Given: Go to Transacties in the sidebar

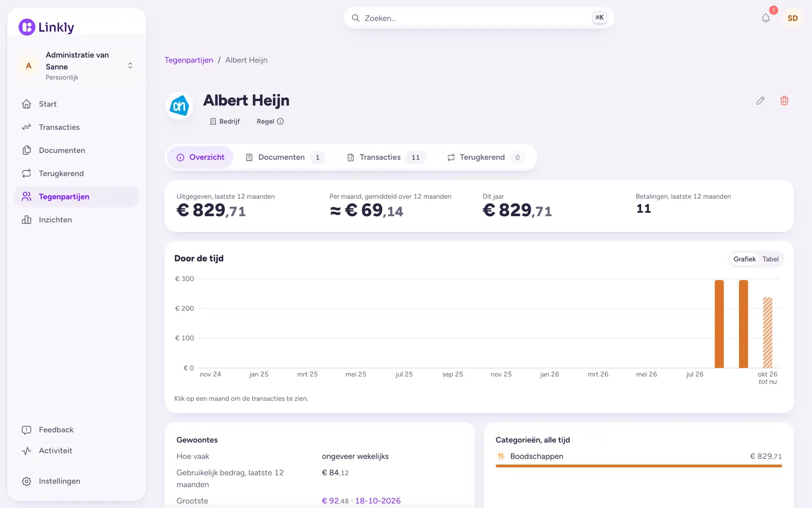Looking at the screenshot, I should (77, 127).
